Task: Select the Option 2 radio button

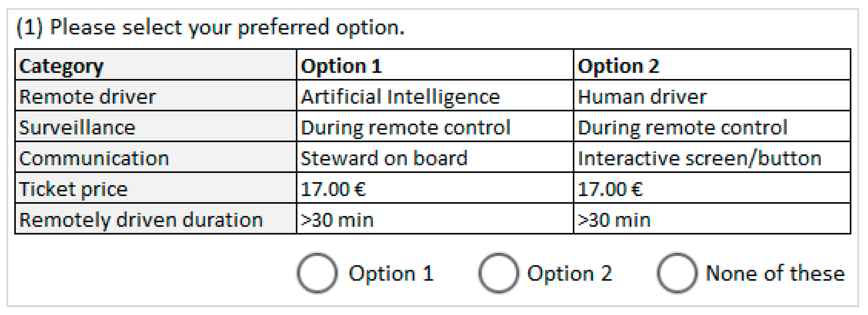Action: [x=498, y=273]
